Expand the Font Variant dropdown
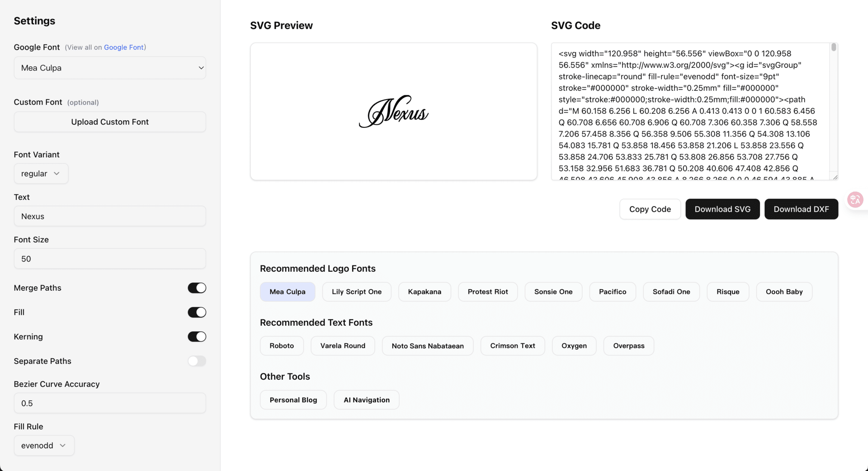The image size is (868, 471). 41,174
